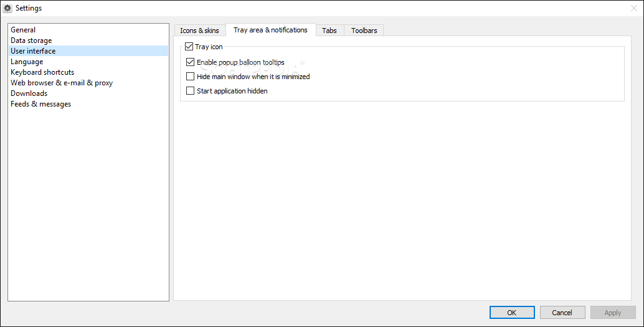
Task: Switch to the Icons & skins tab
Action: (199, 31)
